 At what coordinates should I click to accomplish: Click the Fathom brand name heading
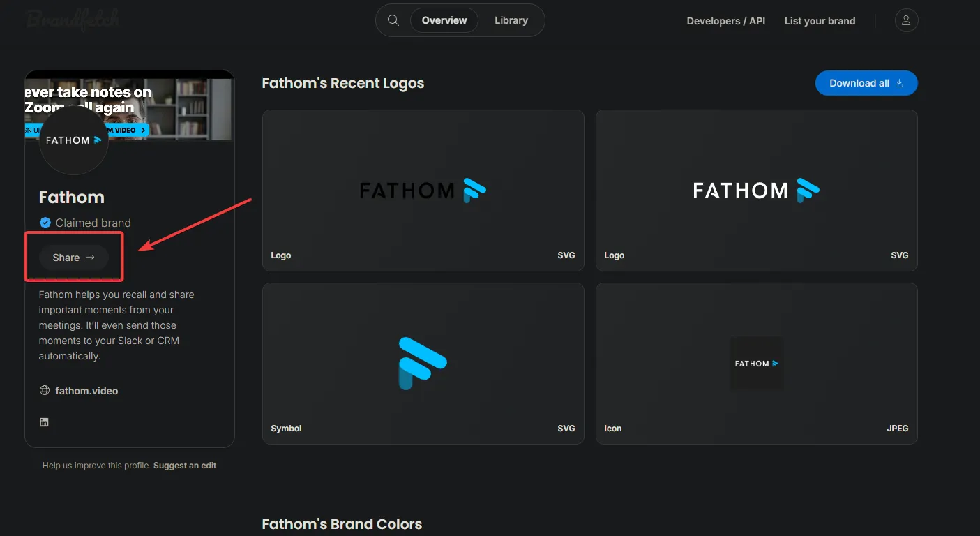tap(72, 198)
